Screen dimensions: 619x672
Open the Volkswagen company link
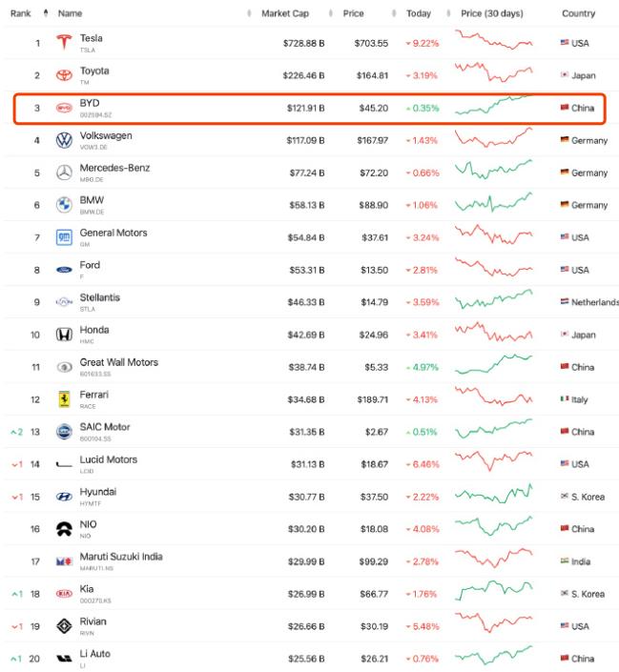click(106, 136)
